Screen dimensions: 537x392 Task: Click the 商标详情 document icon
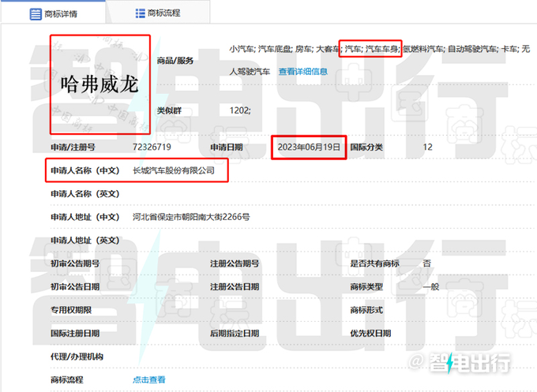(x=36, y=14)
